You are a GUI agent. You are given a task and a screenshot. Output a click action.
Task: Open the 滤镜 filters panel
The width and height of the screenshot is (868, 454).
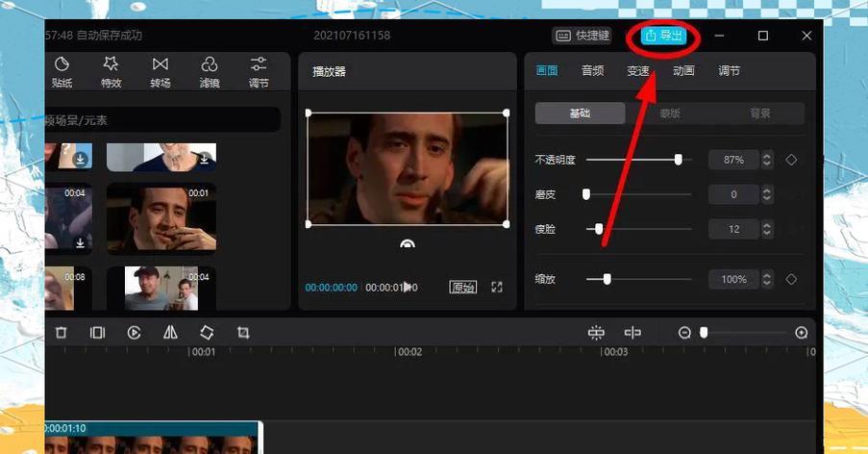pyautogui.click(x=209, y=72)
